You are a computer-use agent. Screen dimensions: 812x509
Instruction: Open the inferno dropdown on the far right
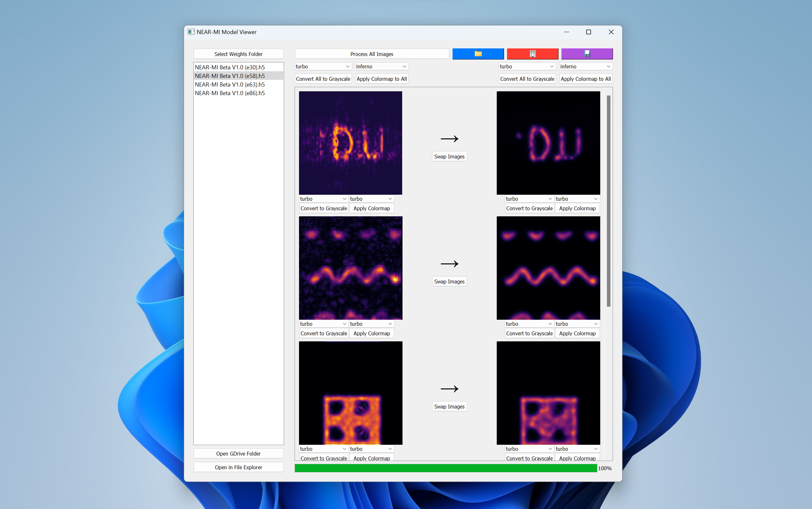coord(585,66)
